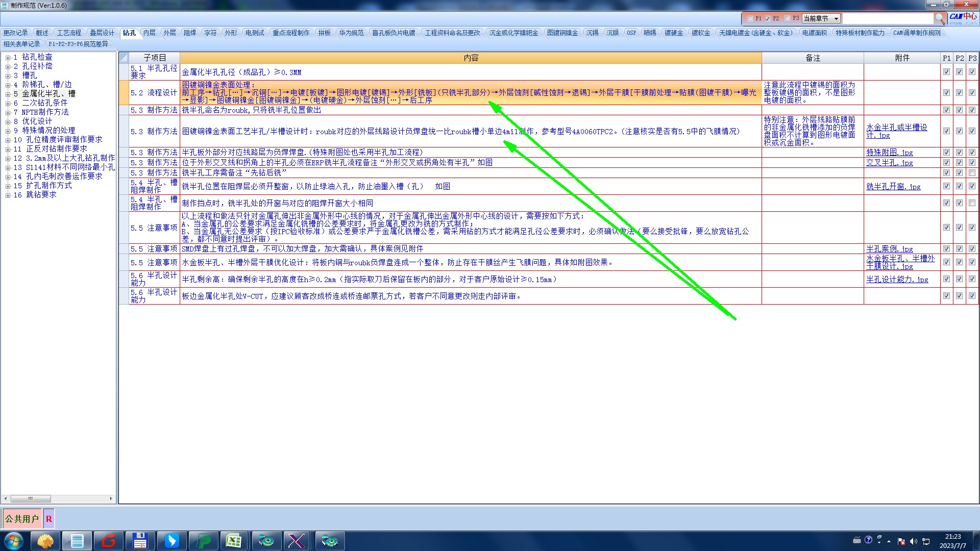The width and height of the screenshot is (980, 551).
Task: Expand tree node 1 钻孔检查
Action: 8,57
